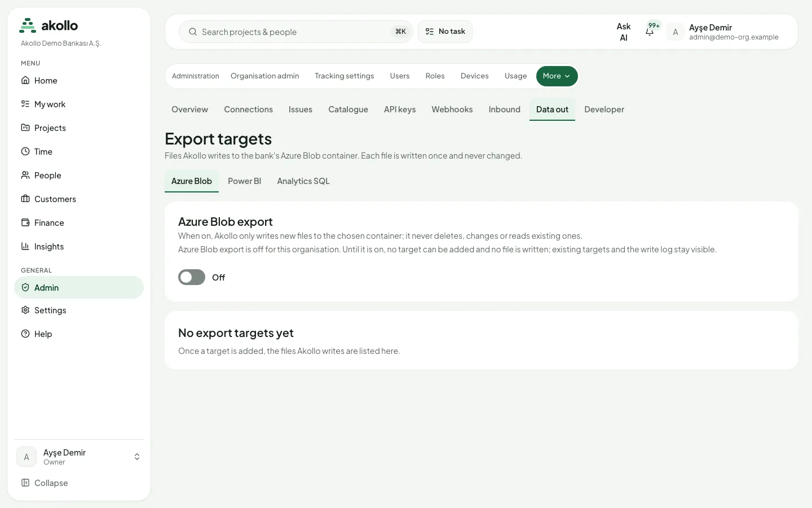Switch to the Overview tab

coord(189,110)
